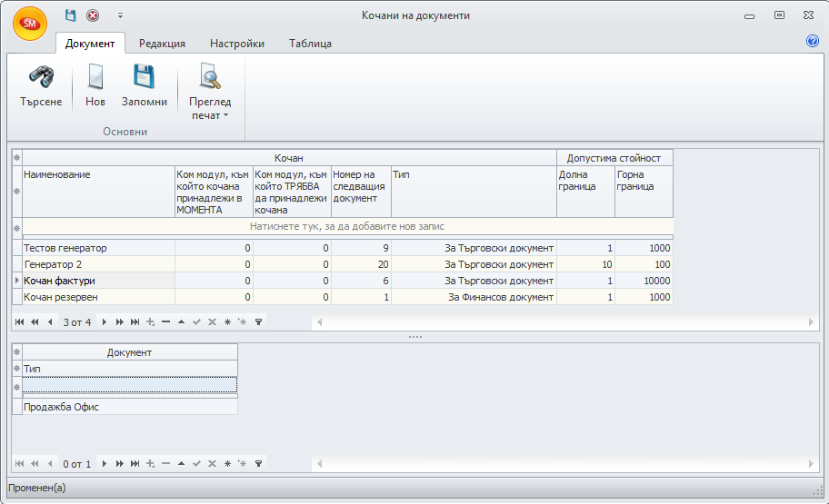Switch to the Таблица ribbon tab
Screen dimensions: 829x504
tap(310, 44)
